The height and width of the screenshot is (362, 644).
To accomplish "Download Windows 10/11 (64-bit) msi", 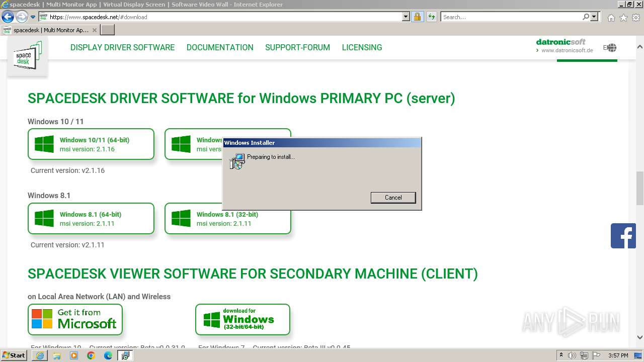I will (91, 144).
